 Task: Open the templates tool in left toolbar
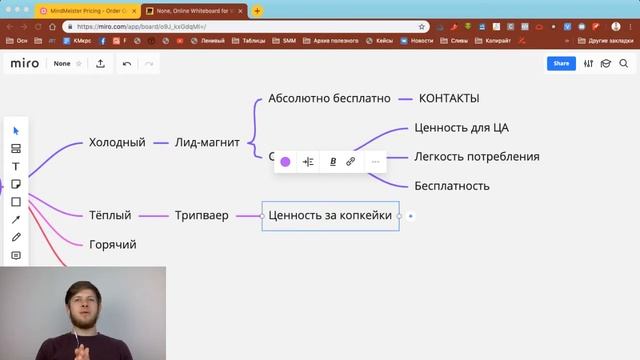click(x=16, y=149)
